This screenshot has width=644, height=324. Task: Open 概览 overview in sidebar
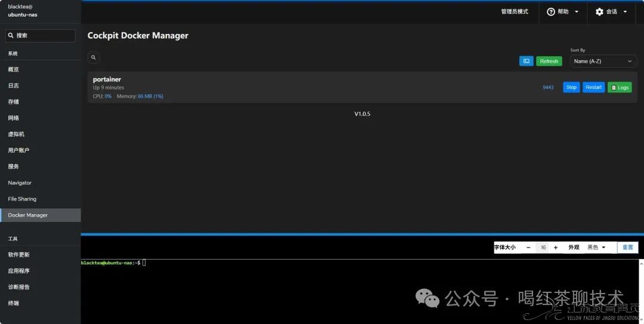coord(41,69)
